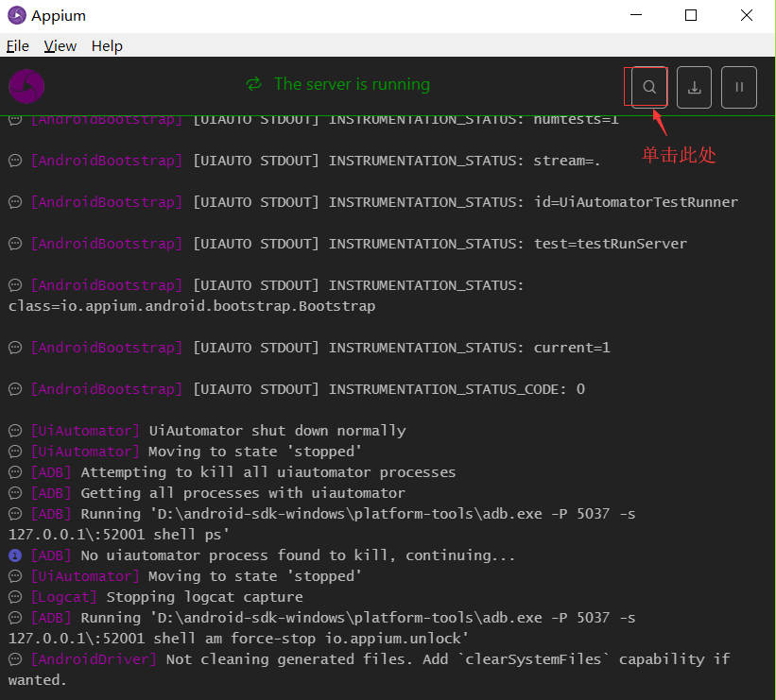This screenshot has height=700, width=776.
Task: Click the Appium icon in the title bar
Action: click(x=17, y=15)
